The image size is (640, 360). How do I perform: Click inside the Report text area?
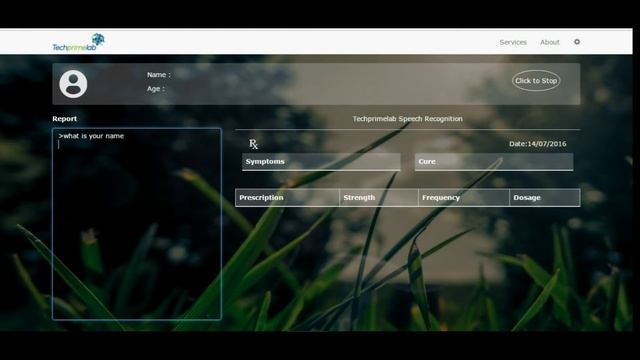(x=137, y=224)
